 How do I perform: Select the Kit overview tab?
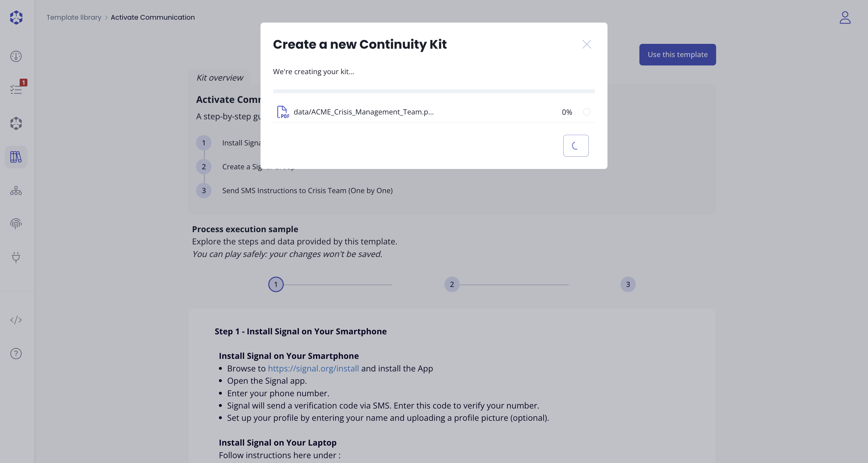(x=220, y=77)
